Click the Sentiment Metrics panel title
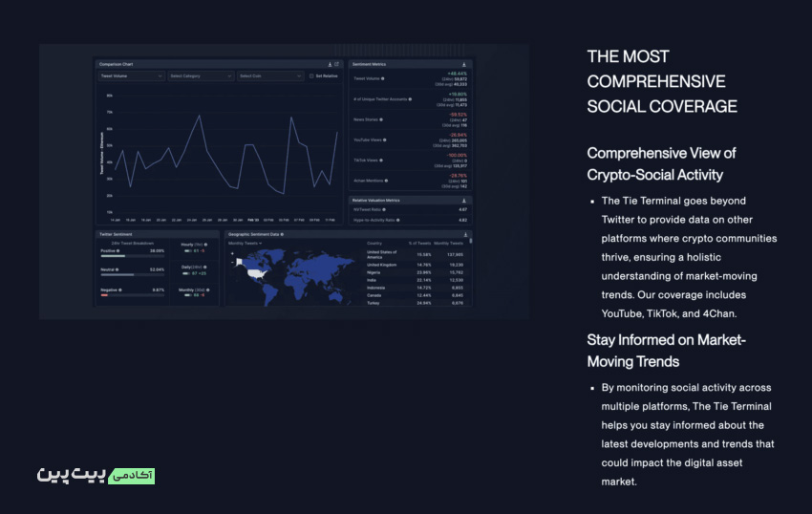 pos(369,64)
